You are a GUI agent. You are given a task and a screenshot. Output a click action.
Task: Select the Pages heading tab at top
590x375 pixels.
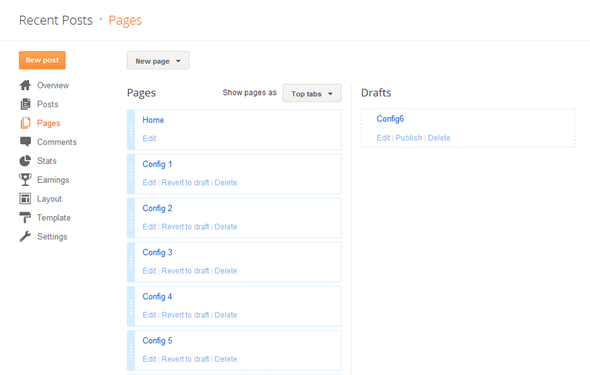point(125,20)
